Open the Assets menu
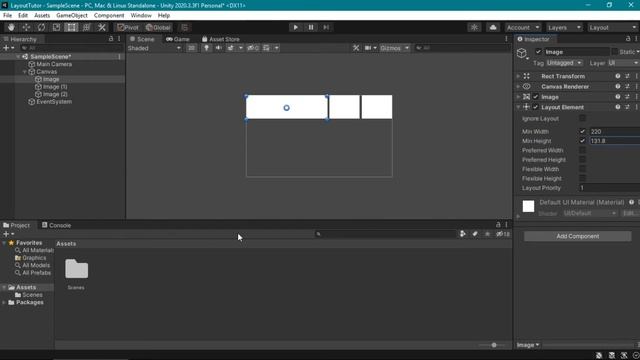Viewport: 640px width, 360px height. (42, 16)
